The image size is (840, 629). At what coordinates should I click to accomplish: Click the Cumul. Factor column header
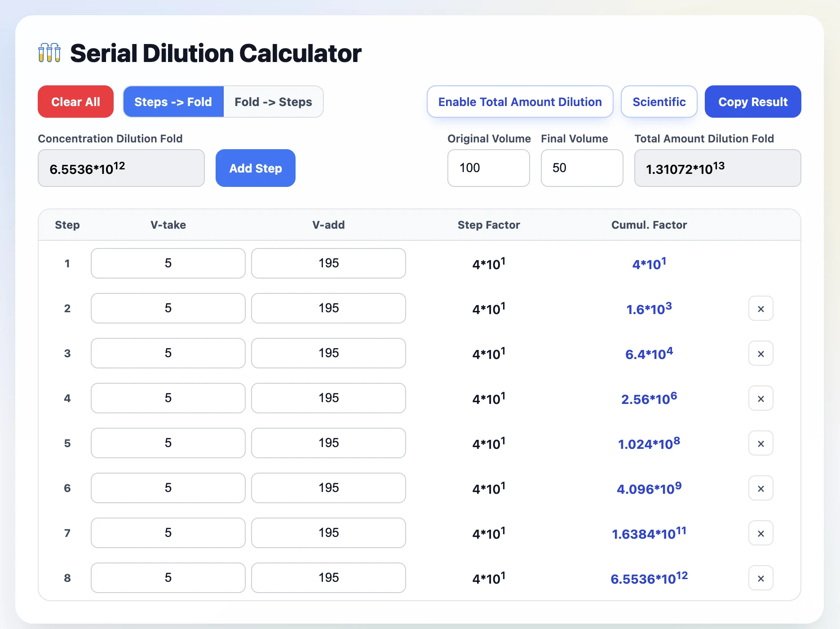[x=649, y=225]
